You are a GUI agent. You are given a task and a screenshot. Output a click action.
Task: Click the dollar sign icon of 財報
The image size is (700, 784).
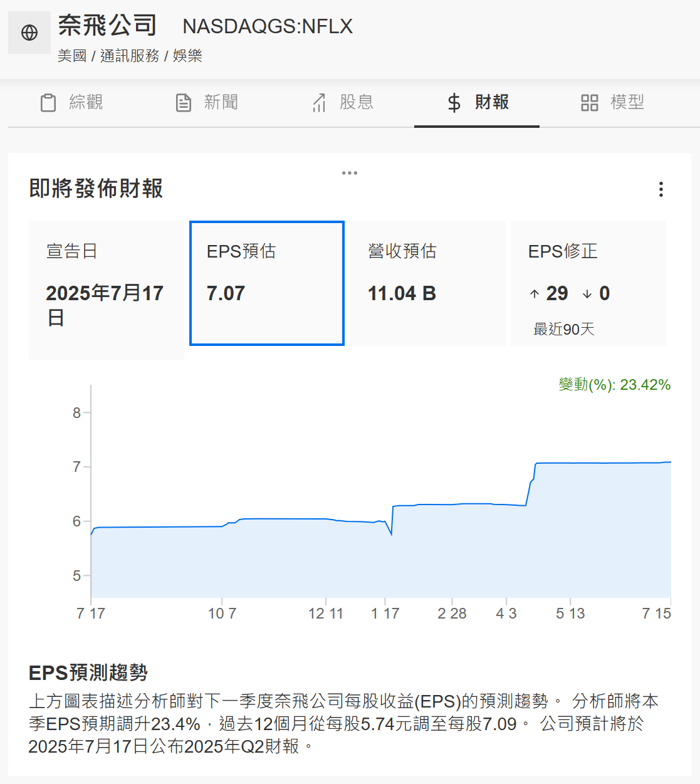454,103
